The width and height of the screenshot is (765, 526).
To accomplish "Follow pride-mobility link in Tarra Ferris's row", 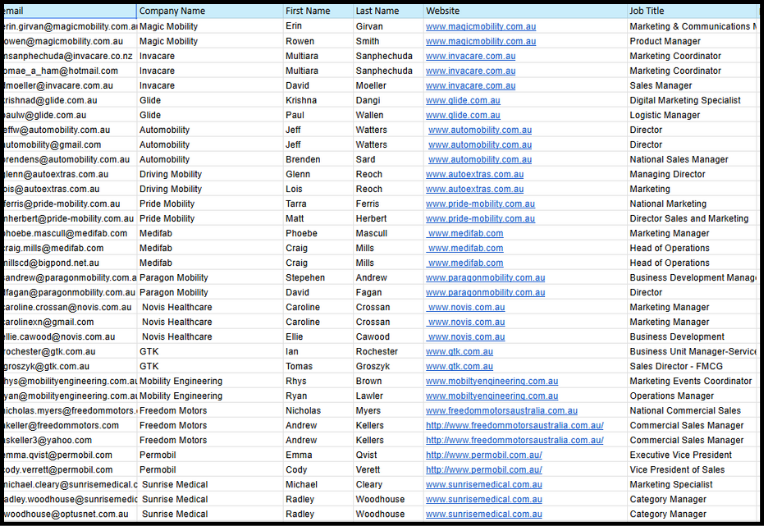I will point(480,203).
